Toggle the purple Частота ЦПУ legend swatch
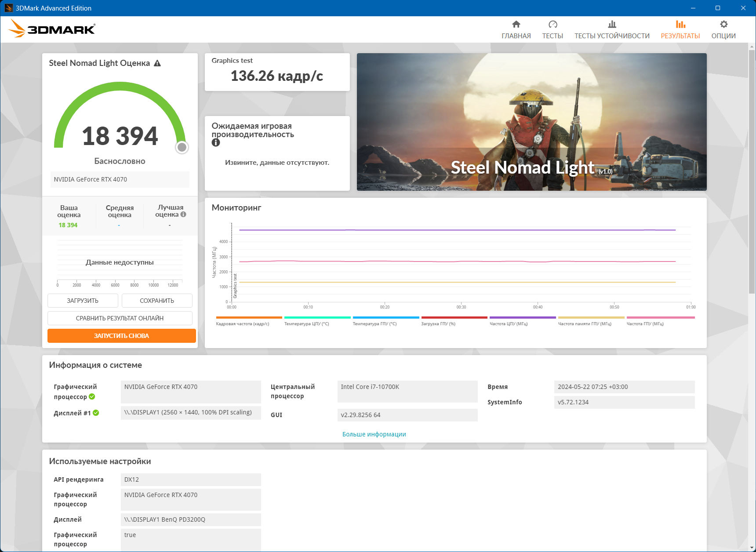 (x=523, y=317)
